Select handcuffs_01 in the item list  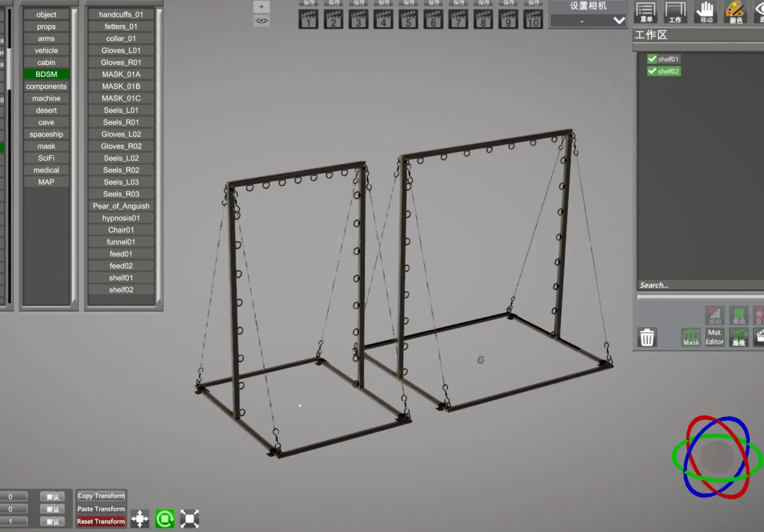click(121, 15)
